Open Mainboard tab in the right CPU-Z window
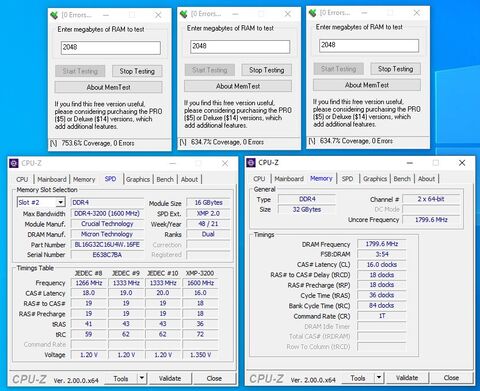The width and height of the screenshot is (480, 391). (x=289, y=179)
